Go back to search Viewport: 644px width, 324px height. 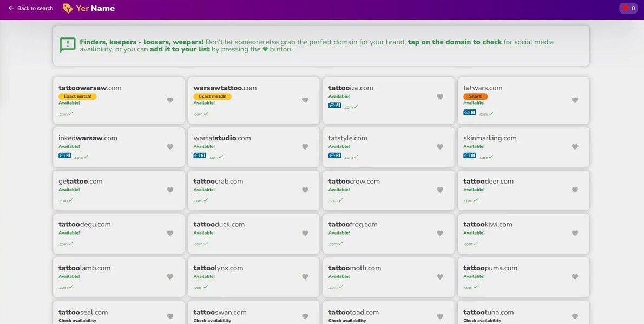click(x=31, y=8)
